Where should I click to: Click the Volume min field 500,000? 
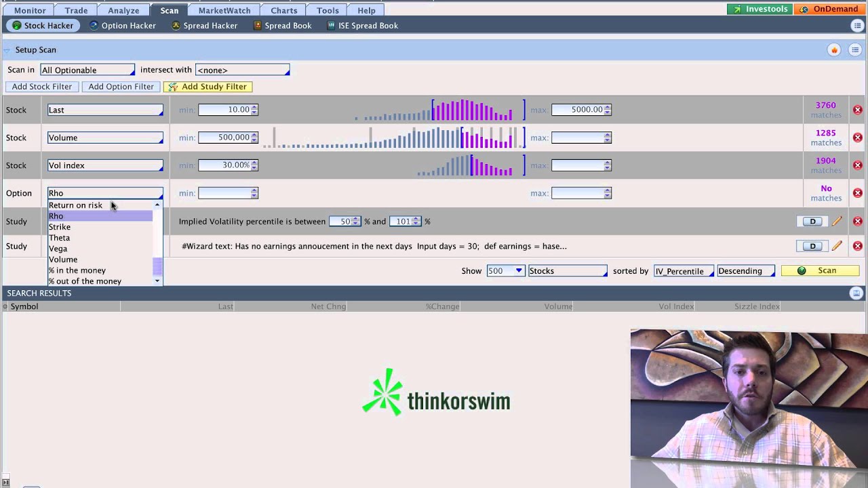(224, 138)
